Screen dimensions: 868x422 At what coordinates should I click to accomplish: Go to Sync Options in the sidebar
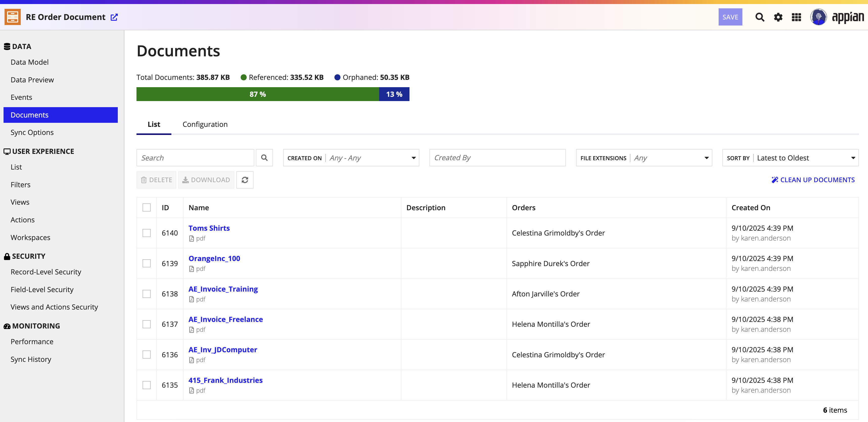coord(32,132)
